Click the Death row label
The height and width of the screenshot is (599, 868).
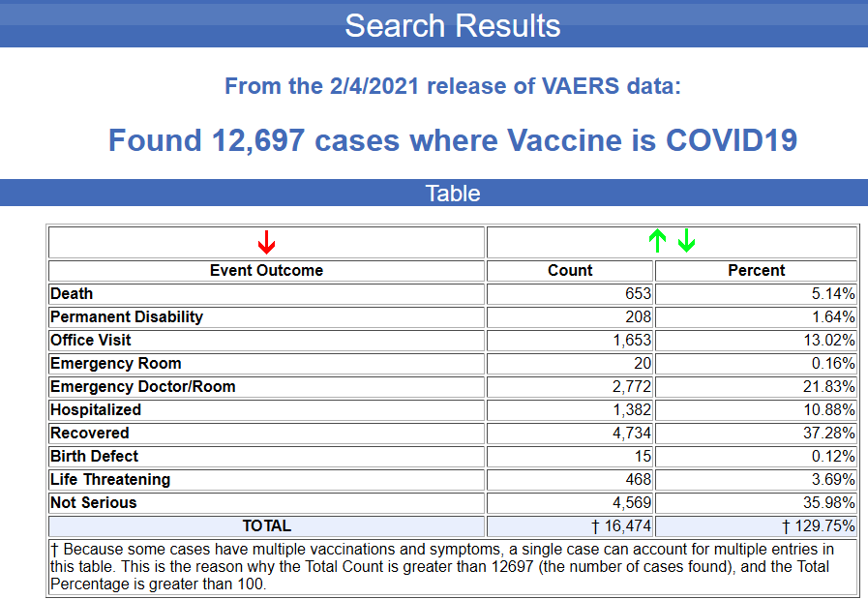(x=72, y=294)
